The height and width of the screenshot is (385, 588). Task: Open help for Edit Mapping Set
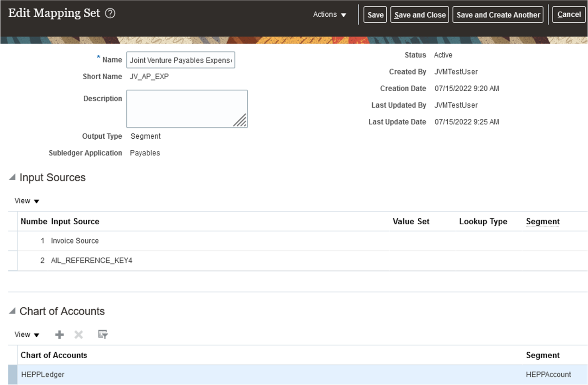tap(110, 13)
